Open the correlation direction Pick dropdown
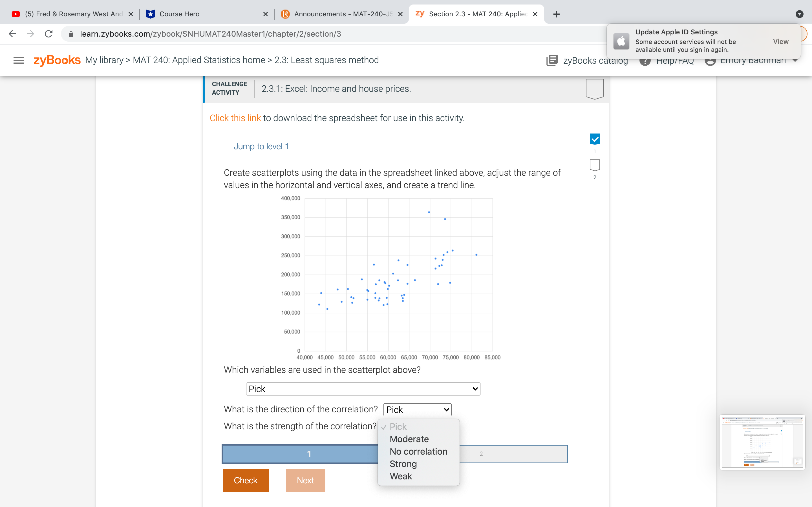Viewport: 812px width, 507px height. (x=417, y=410)
